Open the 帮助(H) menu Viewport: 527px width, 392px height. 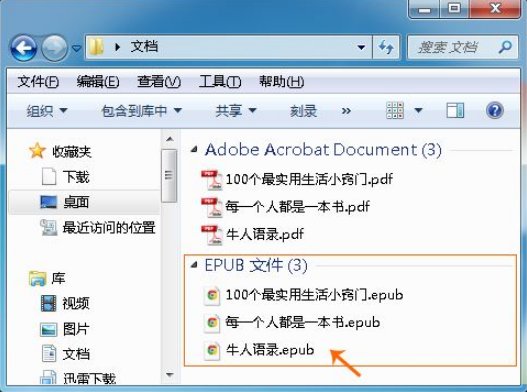281,81
